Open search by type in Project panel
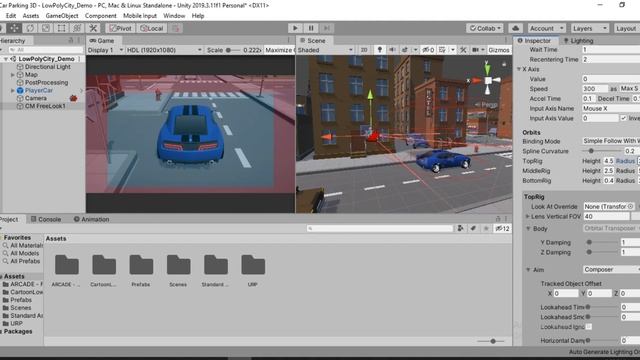Image resolution: width=640 pixels, height=360 pixels. [460, 228]
